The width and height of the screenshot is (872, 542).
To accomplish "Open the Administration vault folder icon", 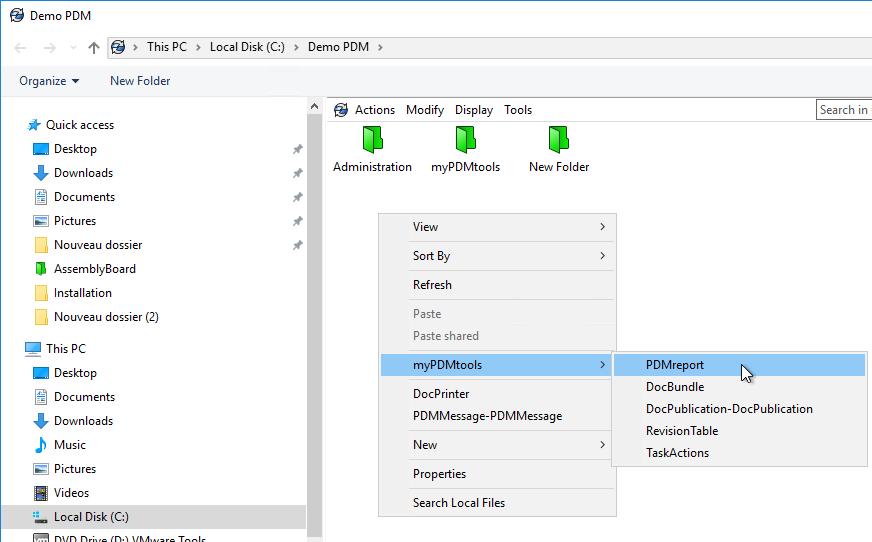I will click(372, 138).
